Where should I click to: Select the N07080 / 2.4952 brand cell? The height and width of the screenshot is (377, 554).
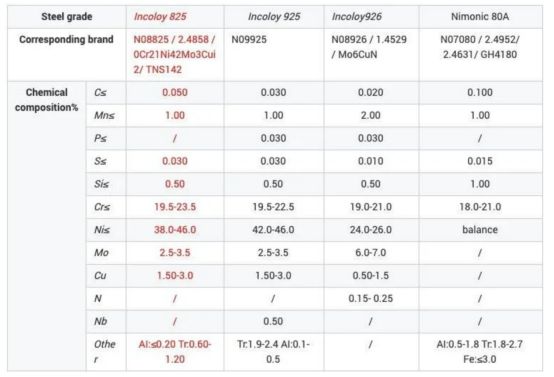click(481, 55)
